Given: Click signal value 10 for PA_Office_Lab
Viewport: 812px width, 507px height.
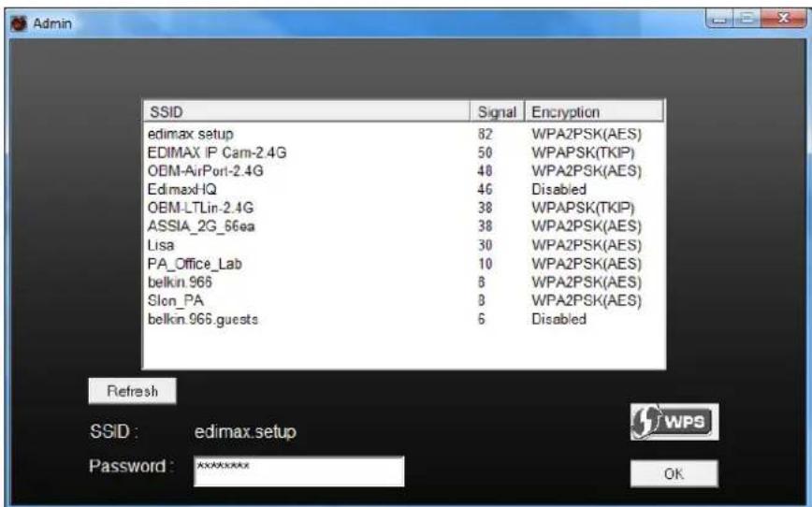Looking at the screenshot, I should tap(485, 264).
